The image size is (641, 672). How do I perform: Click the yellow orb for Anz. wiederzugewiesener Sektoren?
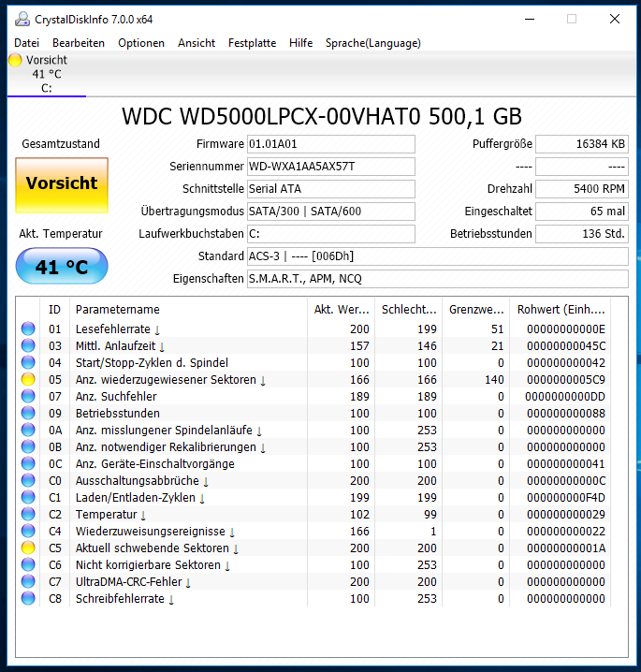coord(28,379)
